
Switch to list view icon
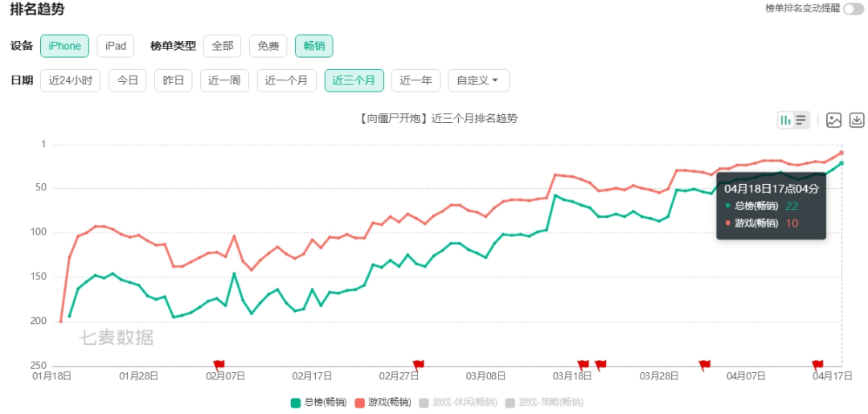point(801,121)
